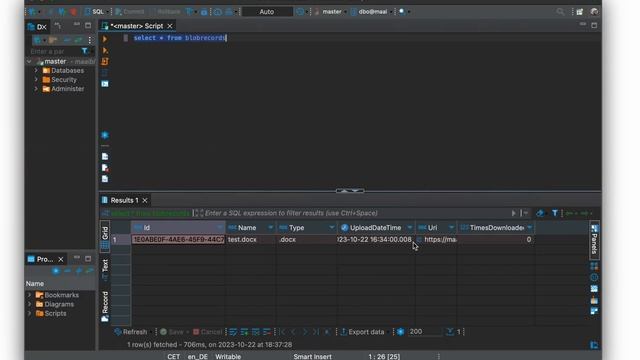Click the row count icon beside 1
Viewport: 640px width, 360px height.
click(450, 332)
